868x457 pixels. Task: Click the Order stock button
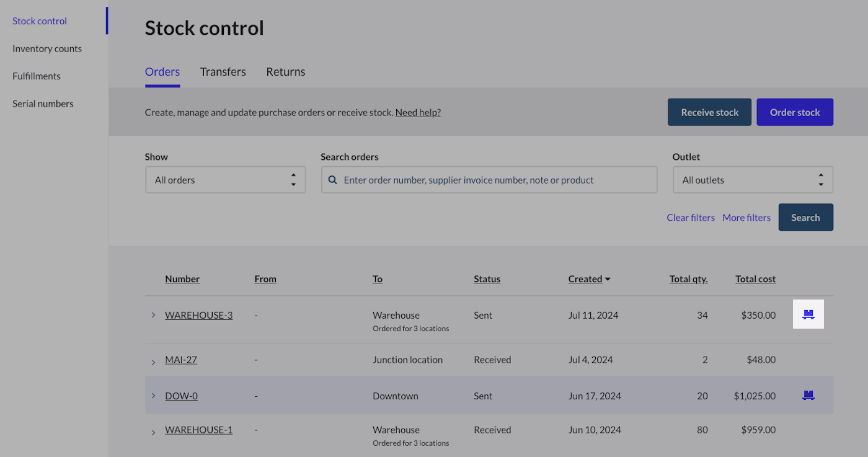794,112
